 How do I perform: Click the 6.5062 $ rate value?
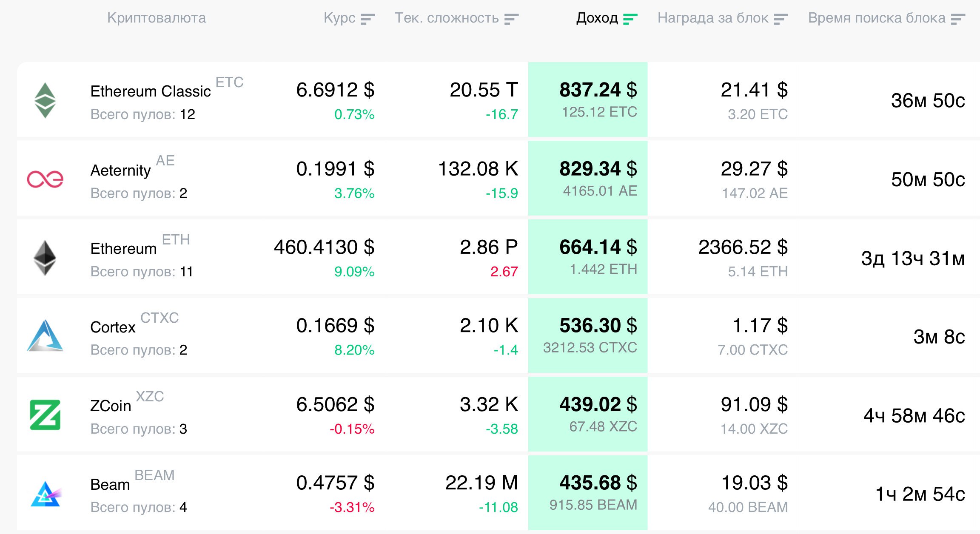(x=335, y=405)
